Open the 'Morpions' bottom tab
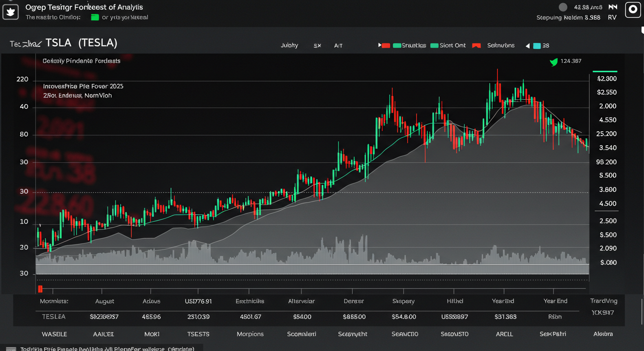644x351 pixels. pos(250,334)
